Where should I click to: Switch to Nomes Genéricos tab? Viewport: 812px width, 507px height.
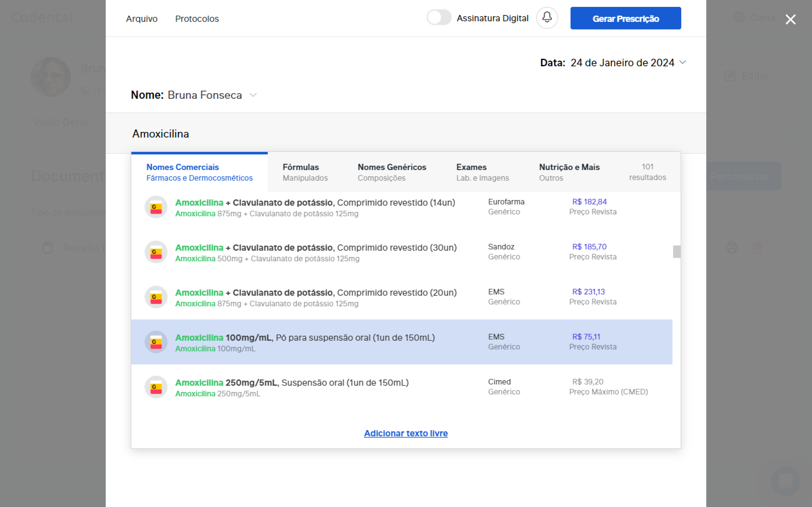(x=392, y=172)
